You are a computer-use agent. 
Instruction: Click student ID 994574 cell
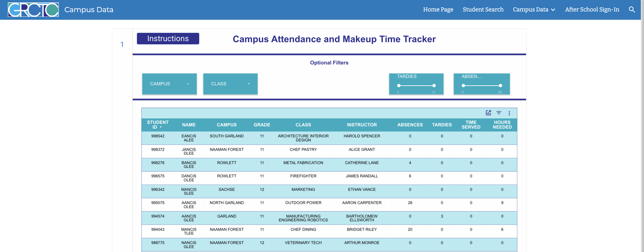(x=158, y=216)
